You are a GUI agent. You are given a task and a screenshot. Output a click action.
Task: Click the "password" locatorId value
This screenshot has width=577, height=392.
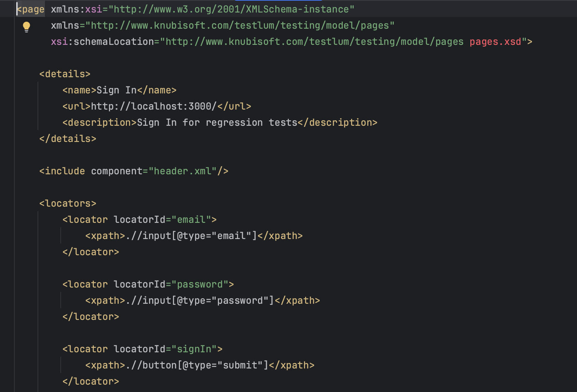[x=199, y=284]
